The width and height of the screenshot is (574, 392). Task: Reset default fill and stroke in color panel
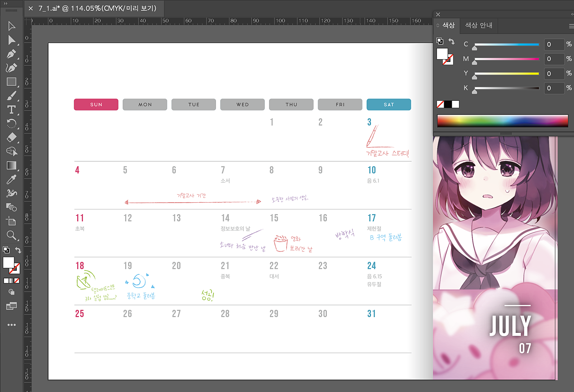click(x=440, y=41)
